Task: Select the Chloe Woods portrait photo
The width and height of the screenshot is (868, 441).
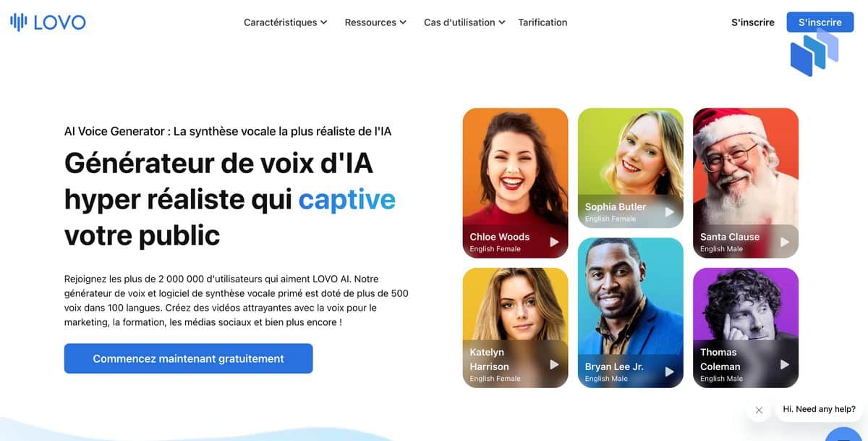Action: coord(515,167)
